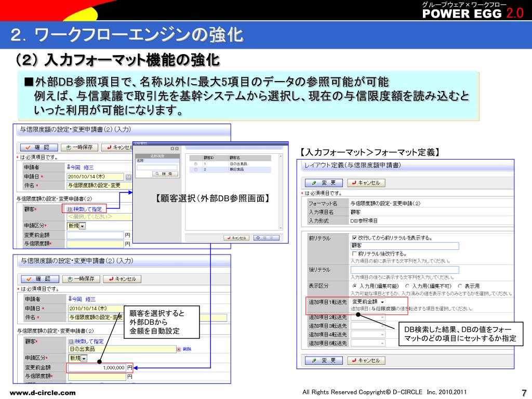Open the 追加項目5転送先 dropdown
Screen dimensions: 532x399
(x=368, y=343)
